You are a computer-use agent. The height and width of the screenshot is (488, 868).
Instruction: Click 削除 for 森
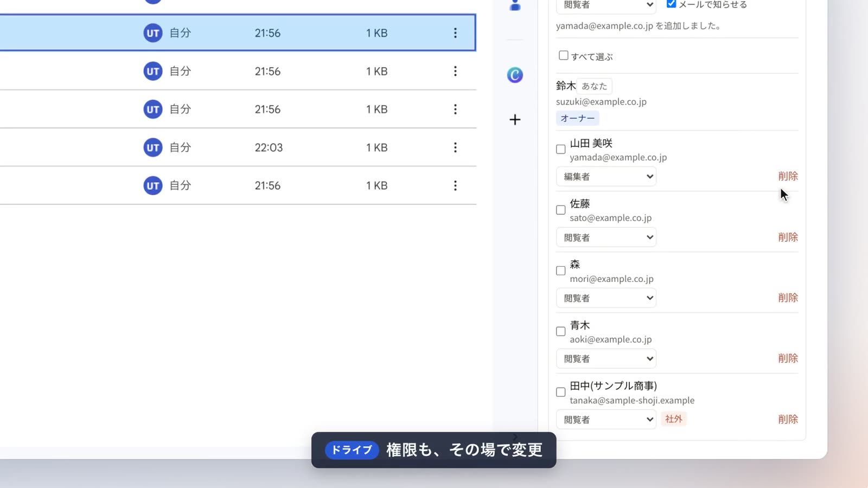pyautogui.click(x=788, y=298)
